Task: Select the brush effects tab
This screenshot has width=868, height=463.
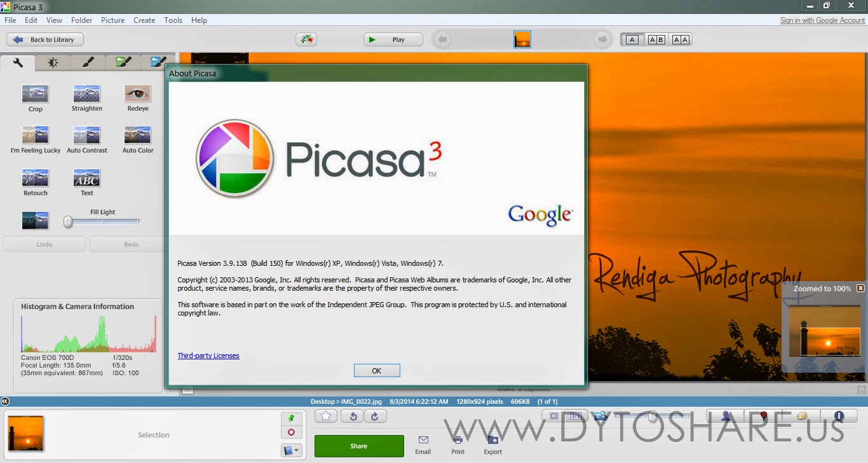Action: click(x=88, y=62)
